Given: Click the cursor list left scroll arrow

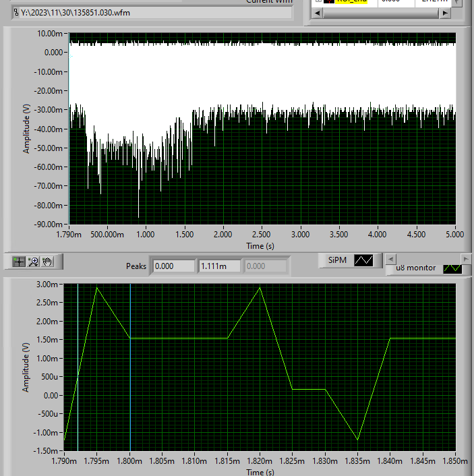Looking at the screenshot, I should [318, 13].
